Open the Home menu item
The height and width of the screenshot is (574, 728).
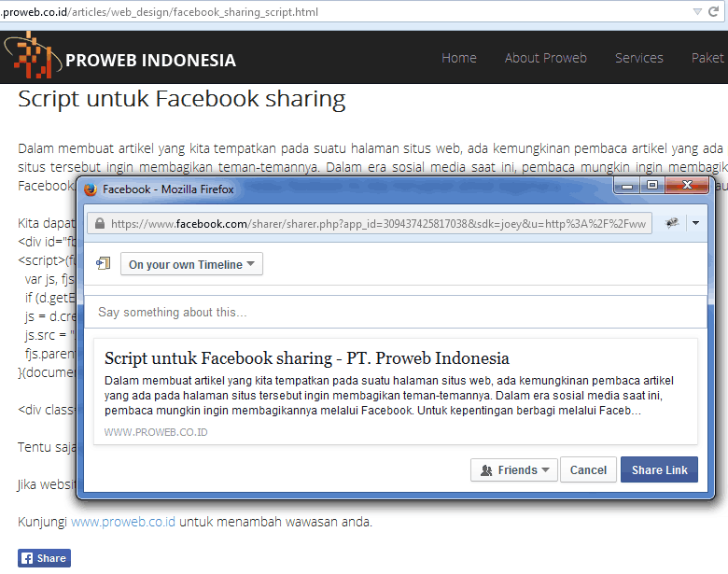click(x=458, y=58)
